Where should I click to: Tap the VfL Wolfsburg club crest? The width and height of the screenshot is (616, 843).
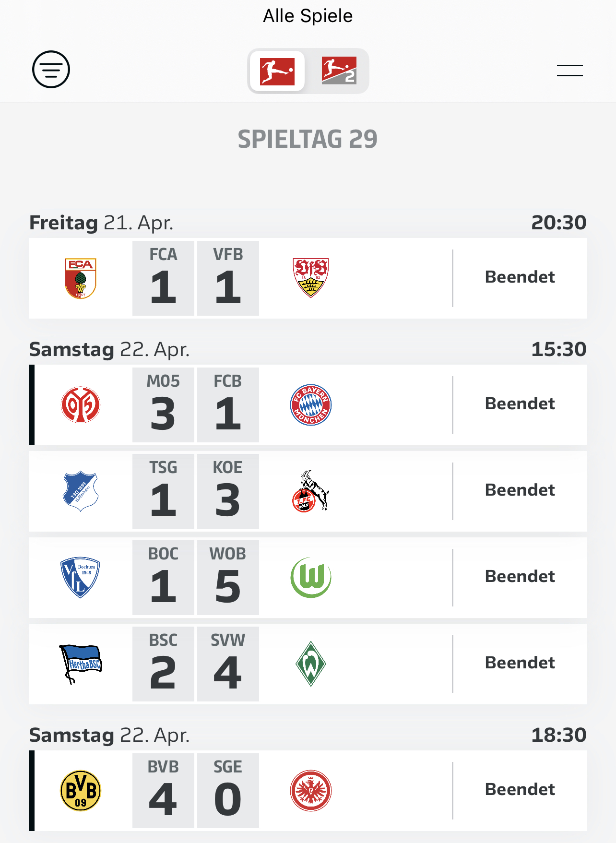click(311, 578)
